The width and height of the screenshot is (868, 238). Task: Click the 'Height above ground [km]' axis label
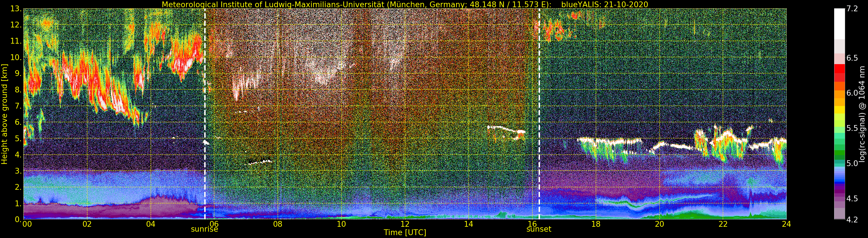pos(4,114)
